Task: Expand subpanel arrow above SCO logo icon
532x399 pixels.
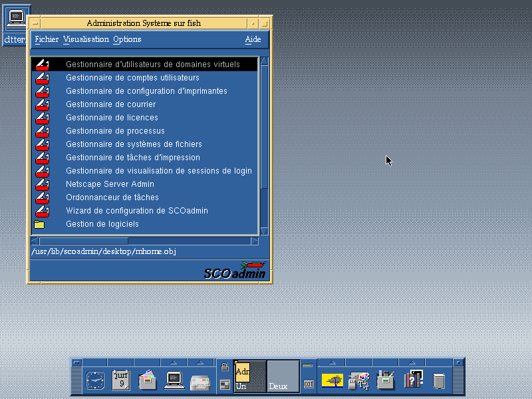Action: click(x=332, y=362)
